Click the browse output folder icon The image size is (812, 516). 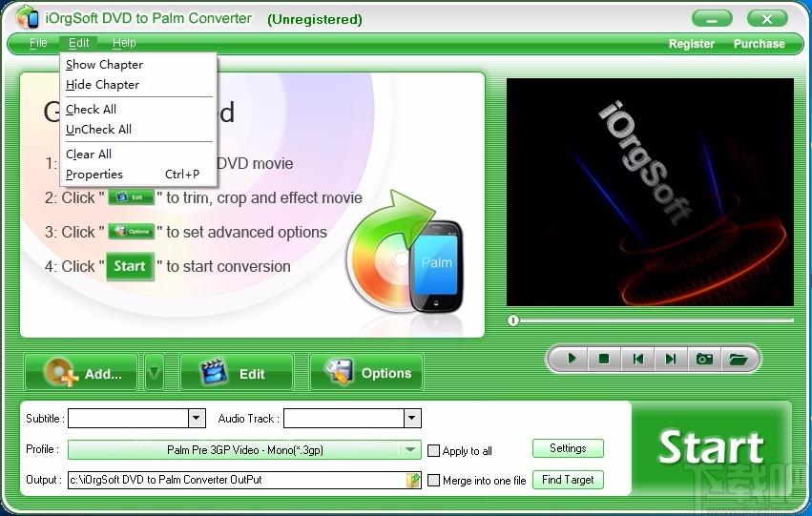pos(413,480)
